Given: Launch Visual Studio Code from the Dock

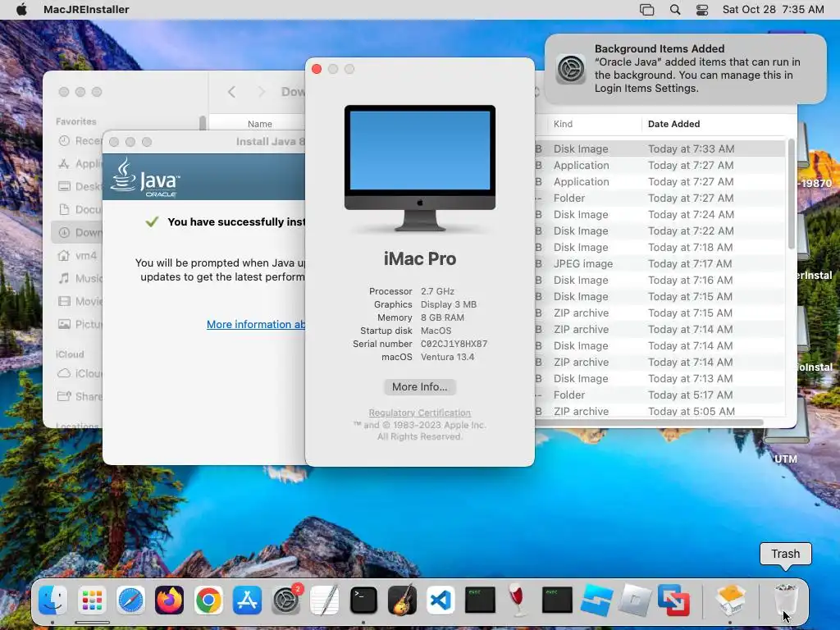Looking at the screenshot, I should pyautogui.click(x=441, y=600).
